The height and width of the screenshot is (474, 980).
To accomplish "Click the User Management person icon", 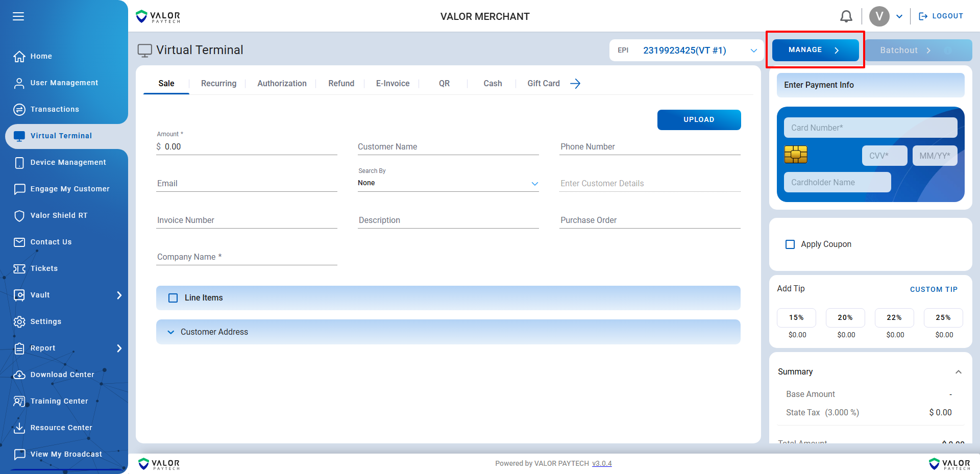I will coord(19,83).
